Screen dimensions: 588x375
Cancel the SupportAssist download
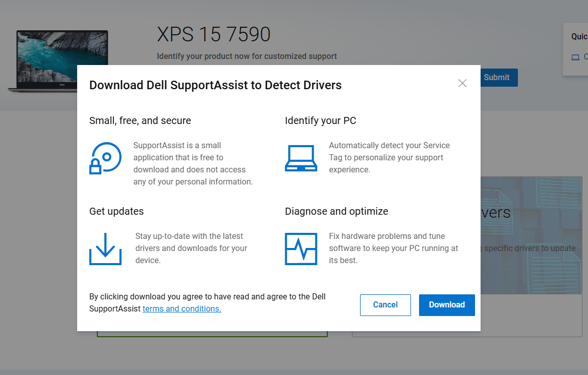(x=385, y=305)
